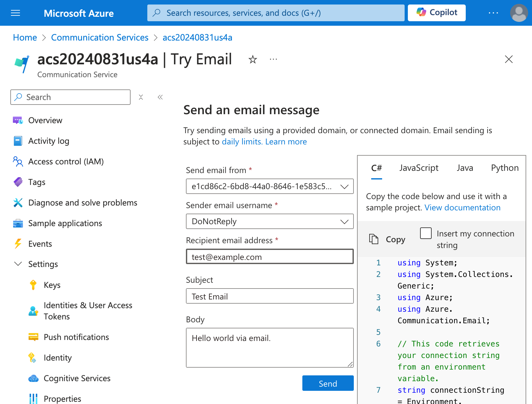Screen dimensions: 532x404
Task: Switch to the C# code tab
Action: pos(376,168)
